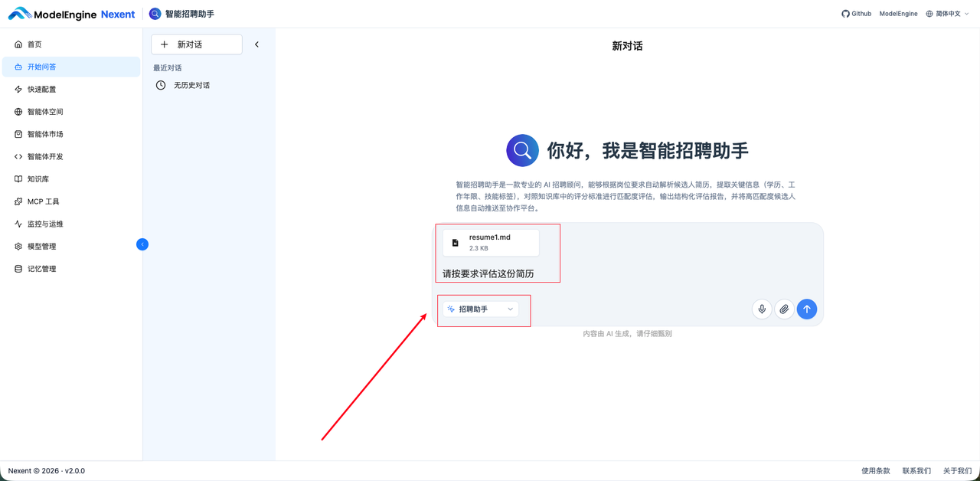Open the 简体中文 language dropdown
This screenshot has width=980, height=481.
tap(946, 13)
